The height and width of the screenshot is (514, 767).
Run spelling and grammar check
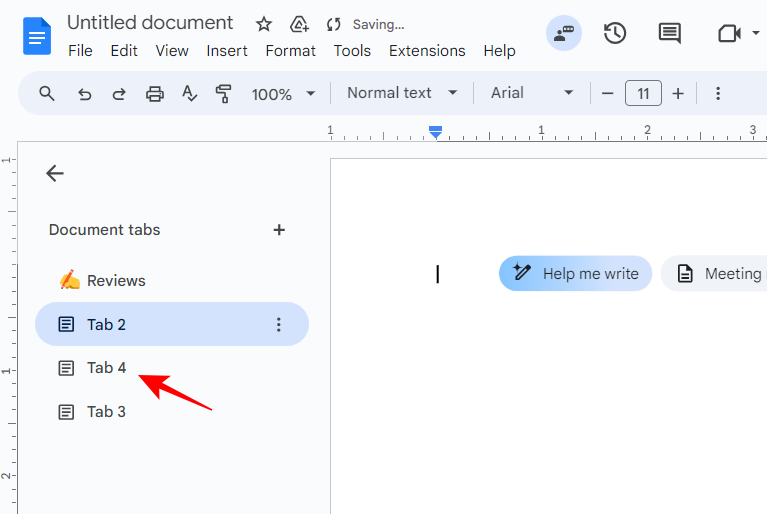(x=190, y=94)
